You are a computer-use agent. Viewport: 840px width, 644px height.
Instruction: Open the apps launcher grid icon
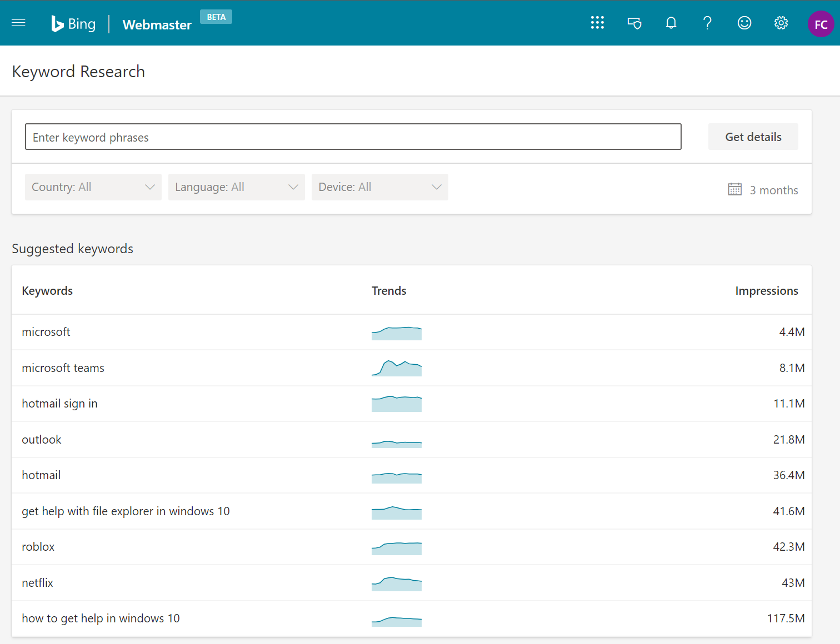tap(597, 23)
